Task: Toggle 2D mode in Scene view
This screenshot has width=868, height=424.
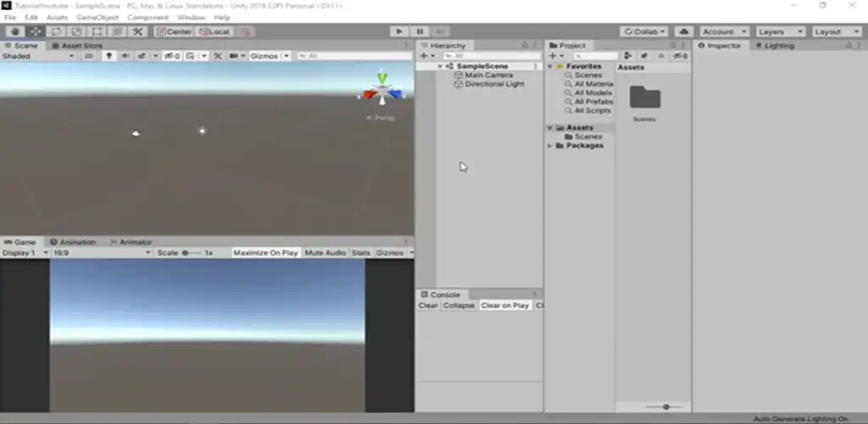Action: (x=88, y=56)
